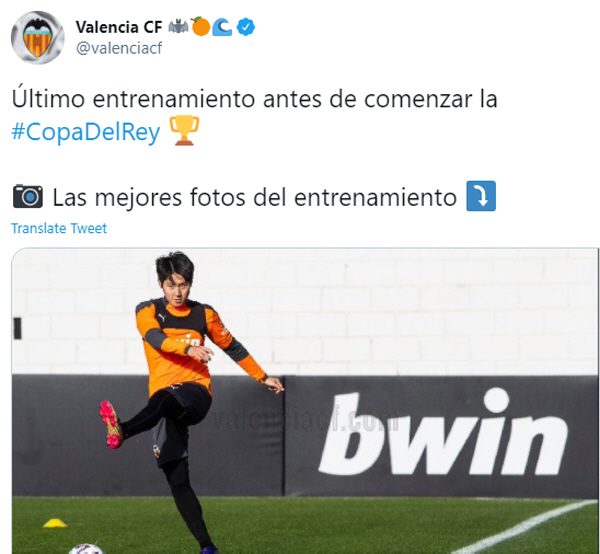Click the blue curved arrow emoji
Image resolution: width=600 pixels, height=554 pixels.
(481, 196)
